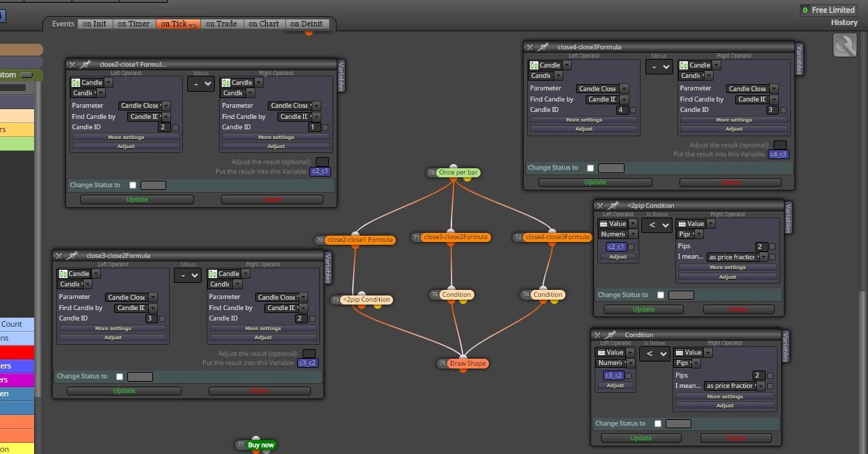Open the on Chart events tab

(x=264, y=24)
